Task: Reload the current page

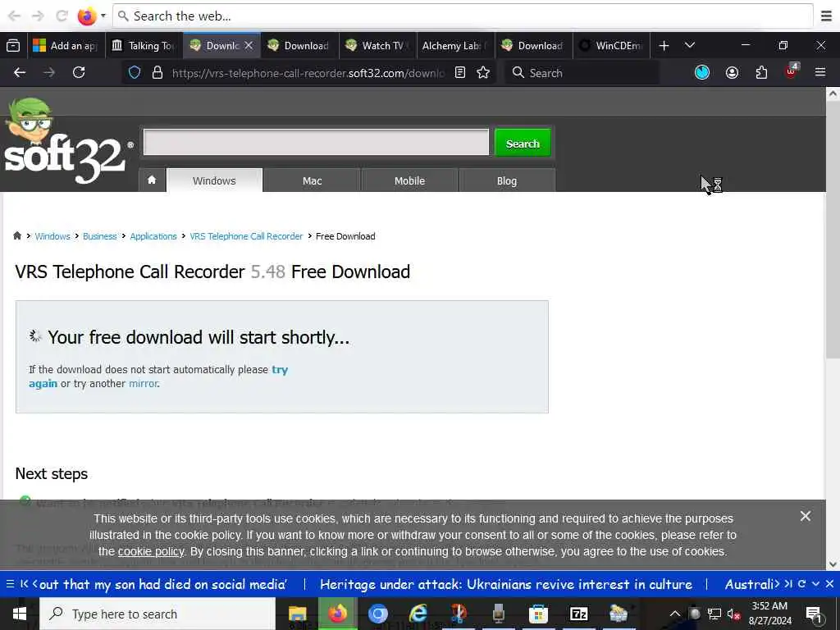Action: point(79,73)
